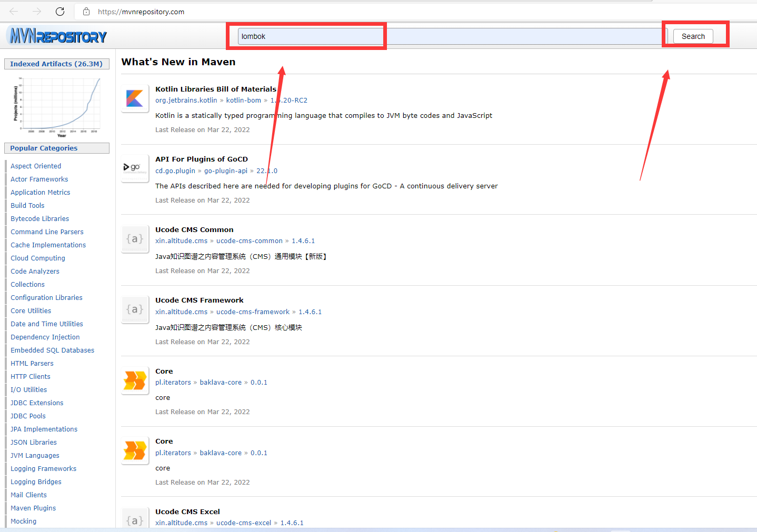The width and height of the screenshot is (757, 532).
Task: Click the Search button
Action: tap(693, 36)
